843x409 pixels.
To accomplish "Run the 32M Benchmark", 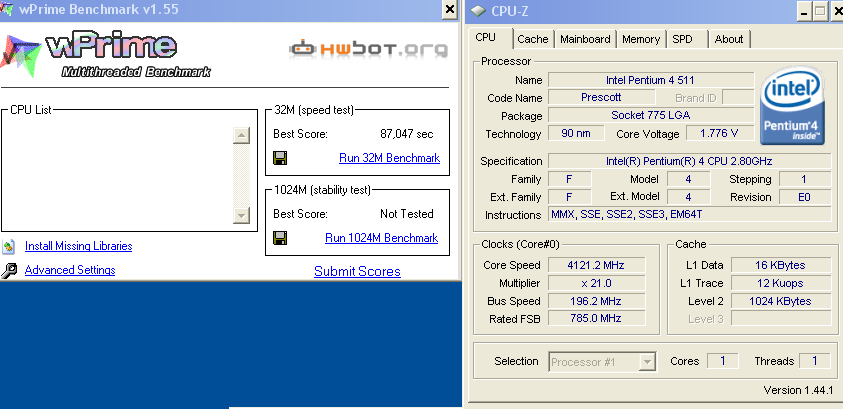I will click(x=389, y=158).
